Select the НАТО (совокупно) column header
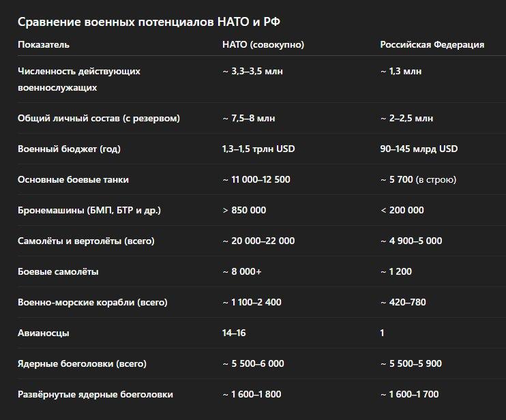Viewport: 506px width, 420px height. (x=263, y=44)
